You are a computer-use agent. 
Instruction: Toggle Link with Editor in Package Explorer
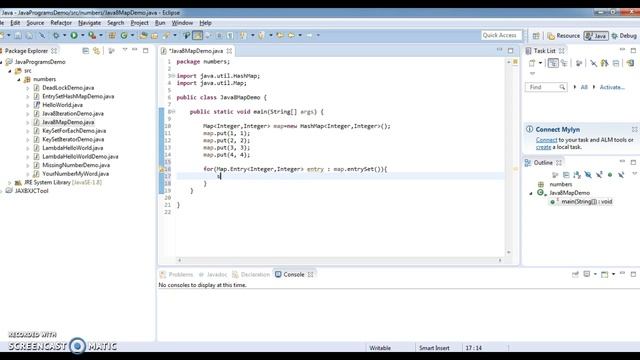pyautogui.click(x=97, y=51)
